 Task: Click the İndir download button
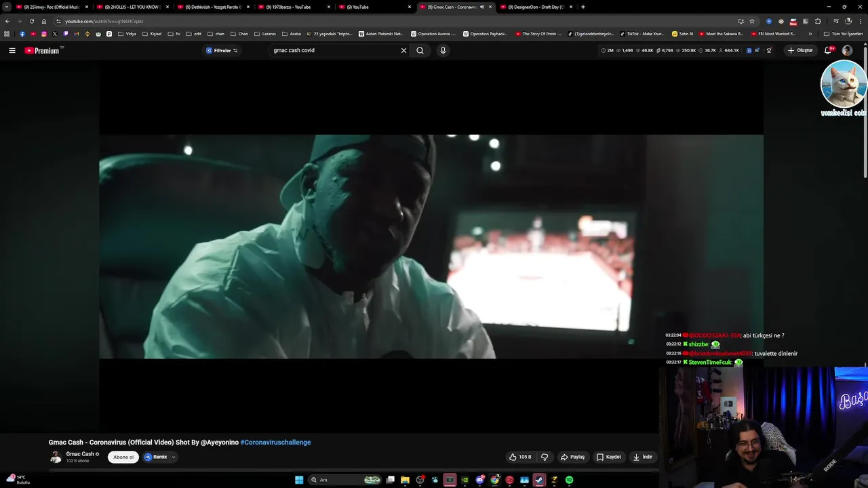643,457
